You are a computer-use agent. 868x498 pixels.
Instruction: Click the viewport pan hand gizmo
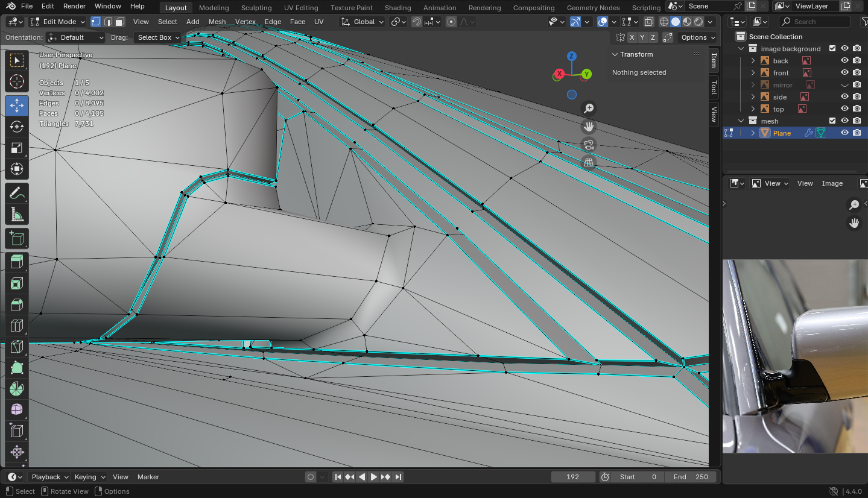point(589,127)
